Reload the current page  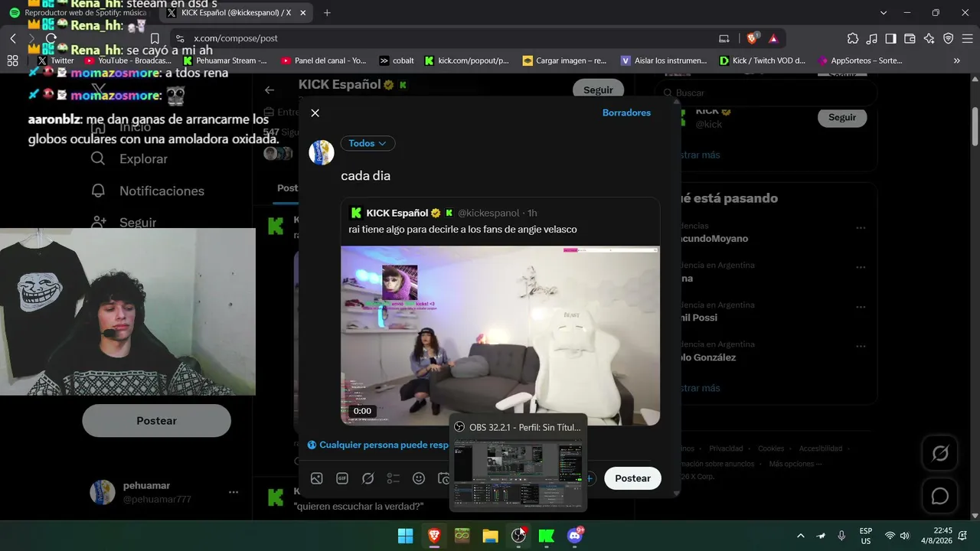[51, 38]
